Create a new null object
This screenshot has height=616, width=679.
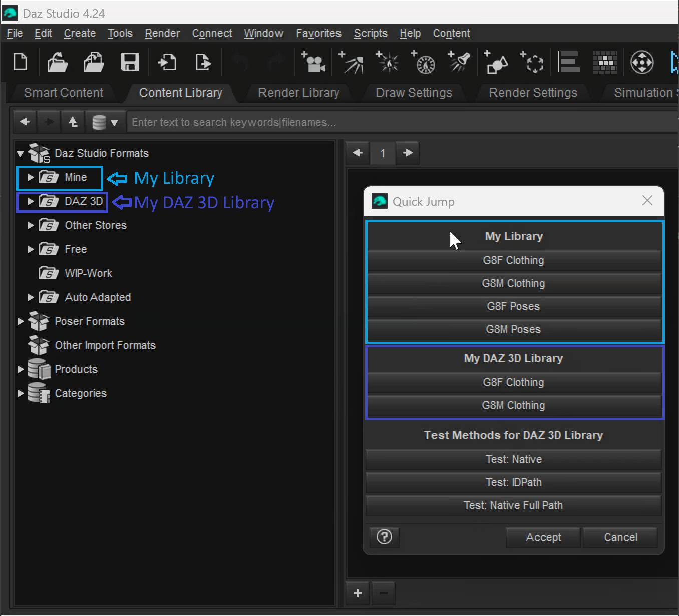pos(532,62)
